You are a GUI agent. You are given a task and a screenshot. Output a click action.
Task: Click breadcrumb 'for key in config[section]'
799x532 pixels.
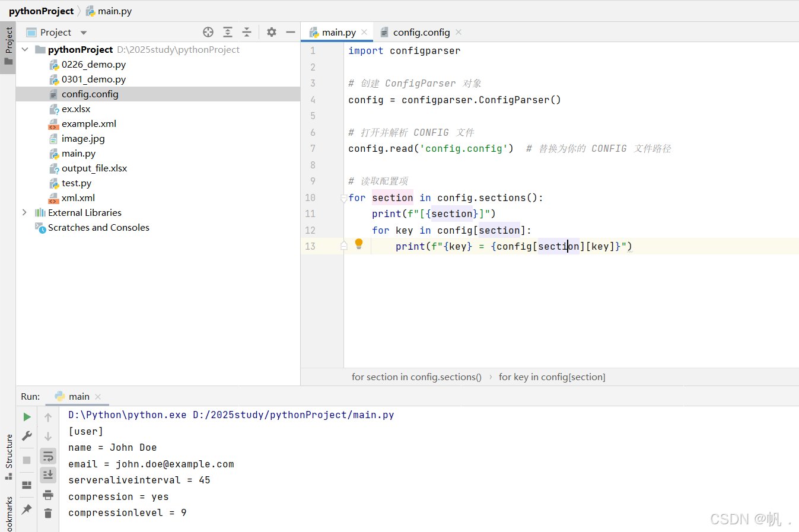[552, 377]
